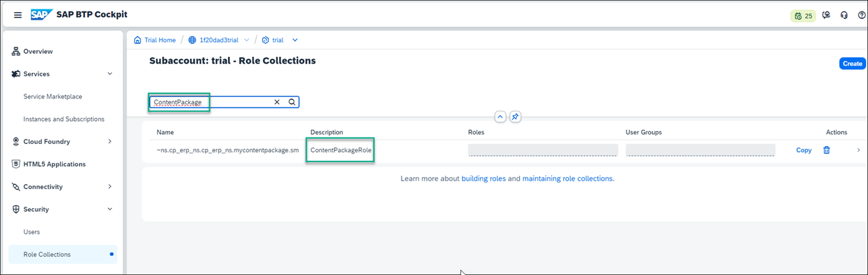This screenshot has width=868, height=275.
Task: Collapse the header using up arrow
Action: 500,117
